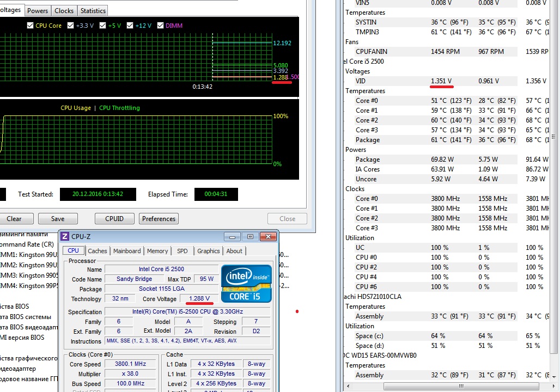The width and height of the screenshot is (560, 392).
Task: Select the CPU #6 utilization row
Action: (x=448, y=287)
